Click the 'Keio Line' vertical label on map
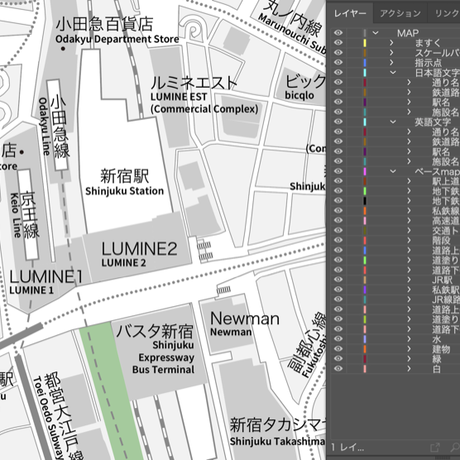 [15, 215]
